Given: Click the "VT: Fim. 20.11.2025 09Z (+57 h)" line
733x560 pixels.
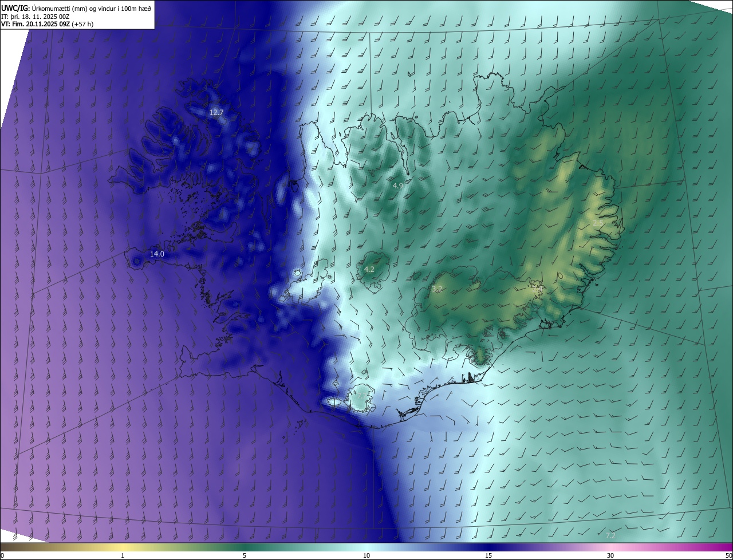Looking at the screenshot, I should [x=48, y=24].
